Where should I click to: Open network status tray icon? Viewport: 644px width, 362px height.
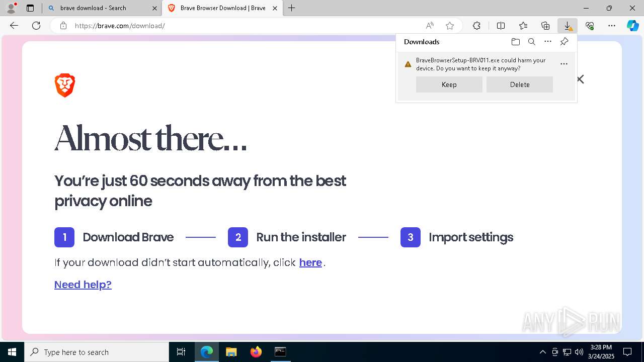tap(567, 352)
